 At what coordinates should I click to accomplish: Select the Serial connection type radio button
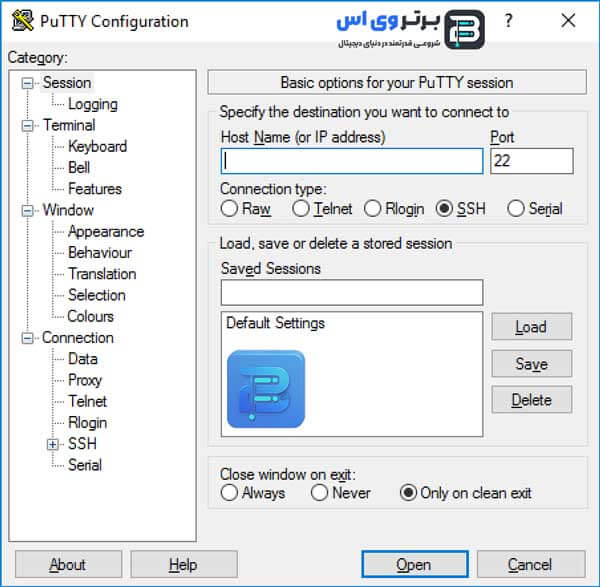tap(516, 209)
